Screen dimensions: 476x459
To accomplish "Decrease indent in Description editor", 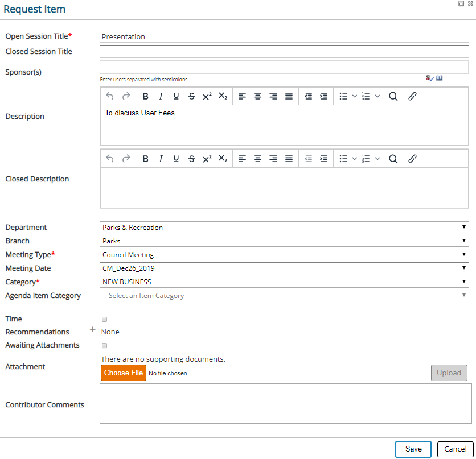I will pos(309,97).
